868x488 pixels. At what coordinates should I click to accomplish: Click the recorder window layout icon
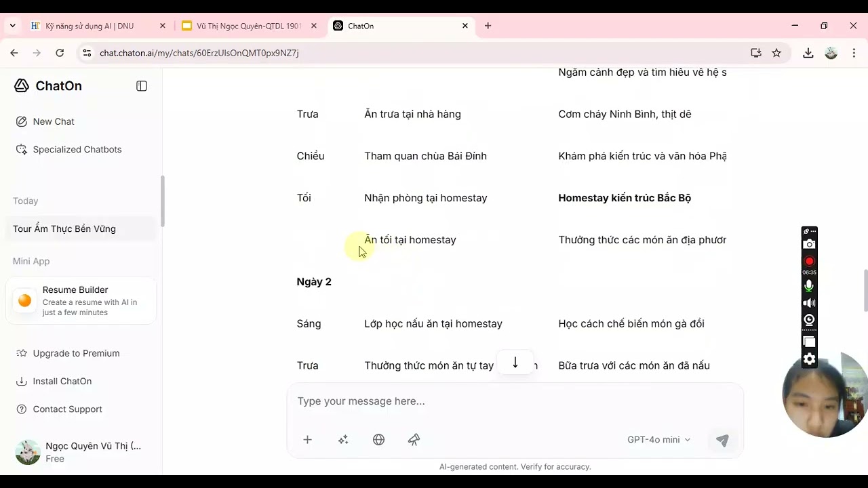click(x=809, y=342)
